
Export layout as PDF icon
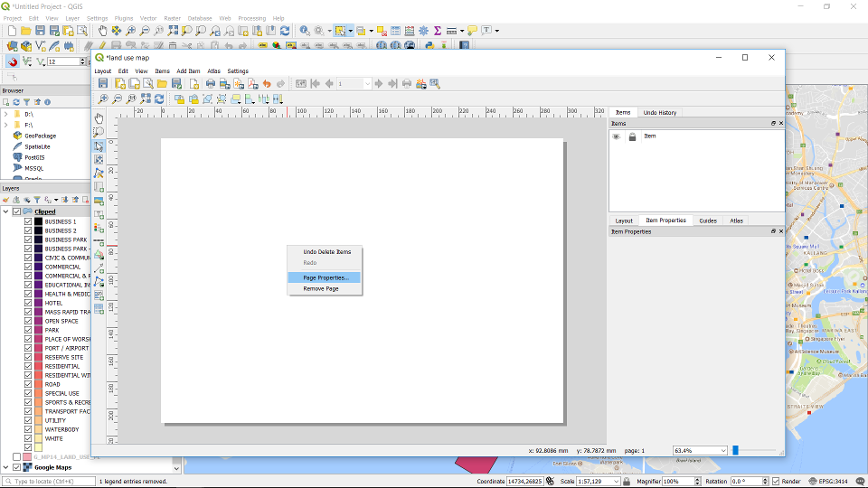(252, 84)
